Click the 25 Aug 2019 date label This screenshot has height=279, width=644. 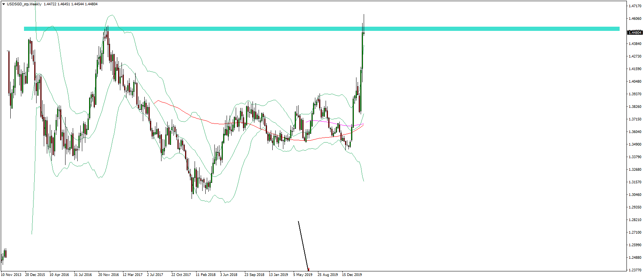328,275
